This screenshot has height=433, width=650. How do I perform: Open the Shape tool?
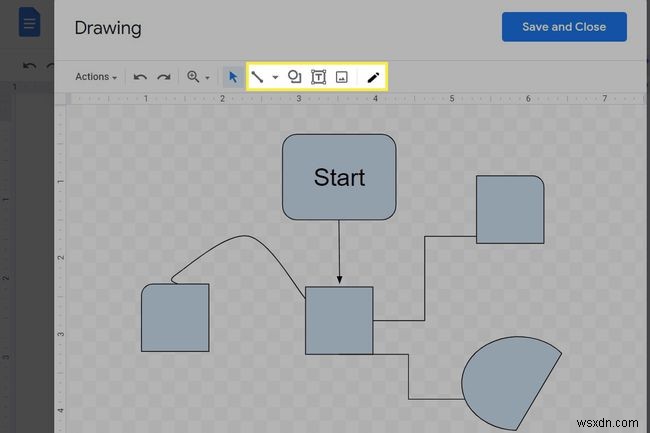click(295, 77)
